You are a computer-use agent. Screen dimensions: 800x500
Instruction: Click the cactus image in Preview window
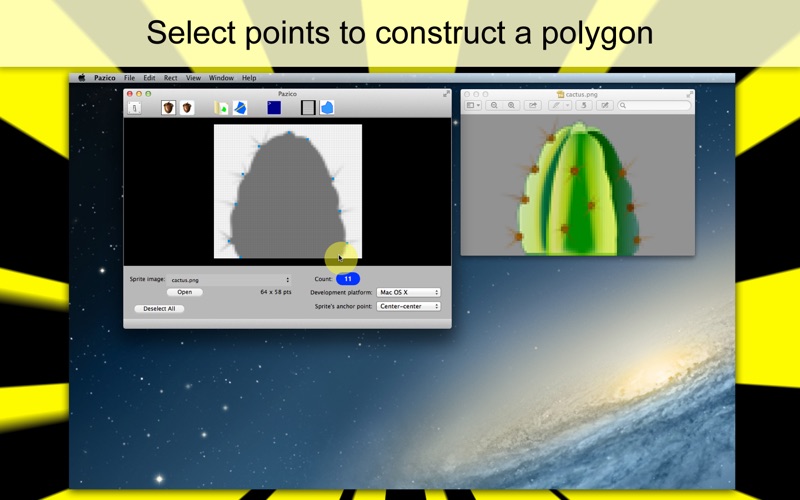coord(578,189)
